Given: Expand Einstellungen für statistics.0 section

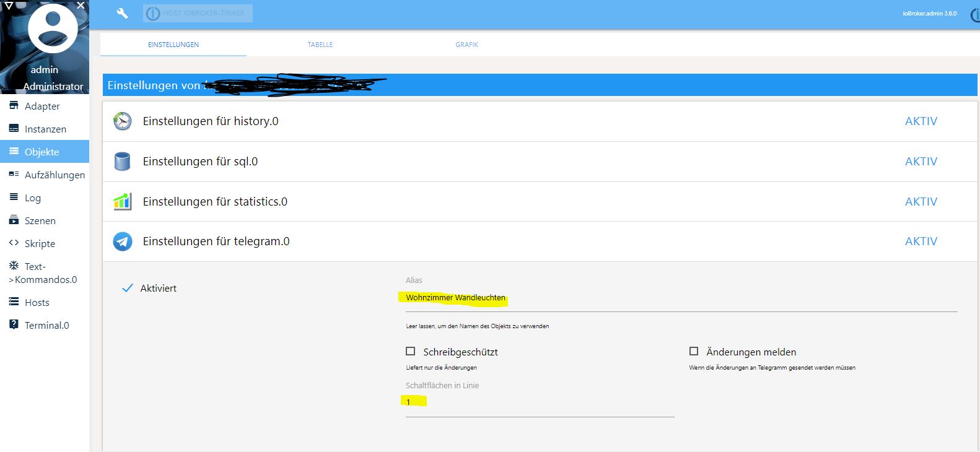Looking at the screenshot, I should 540,202.
